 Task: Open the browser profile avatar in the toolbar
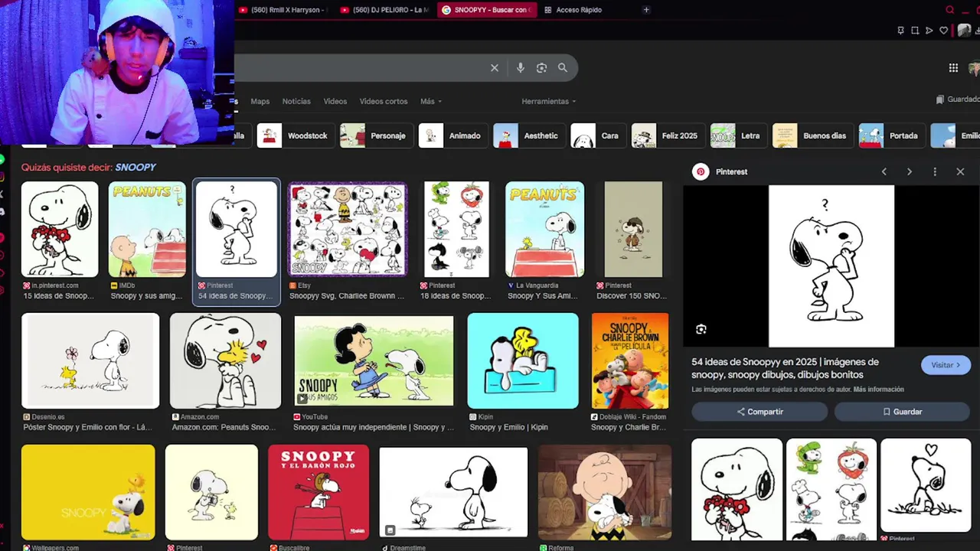coord(964,31)
